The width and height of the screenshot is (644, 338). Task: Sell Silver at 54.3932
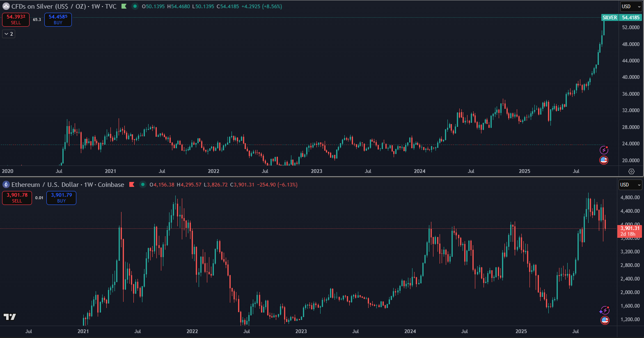(x=16, y=20)
